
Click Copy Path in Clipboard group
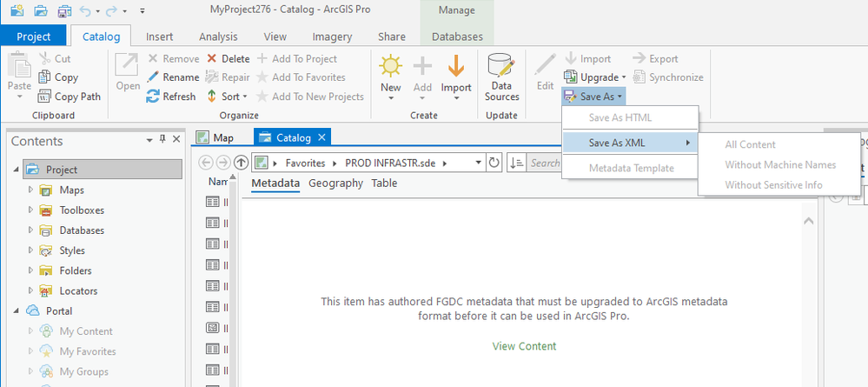70,97
